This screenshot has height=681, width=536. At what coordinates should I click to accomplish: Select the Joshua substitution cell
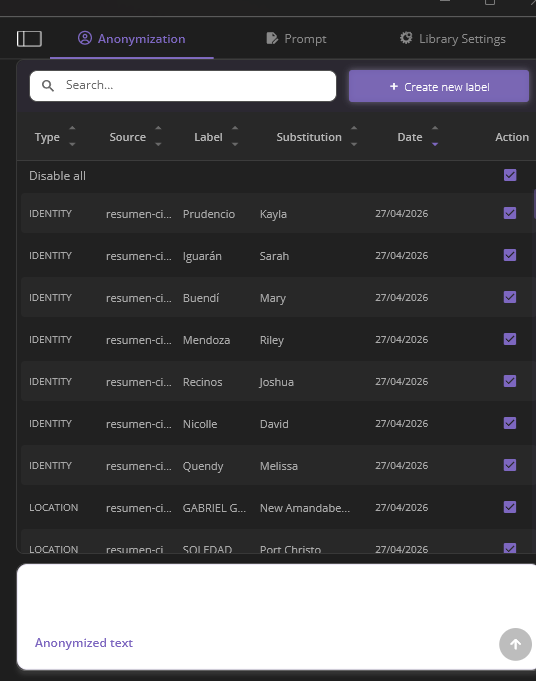277,382
